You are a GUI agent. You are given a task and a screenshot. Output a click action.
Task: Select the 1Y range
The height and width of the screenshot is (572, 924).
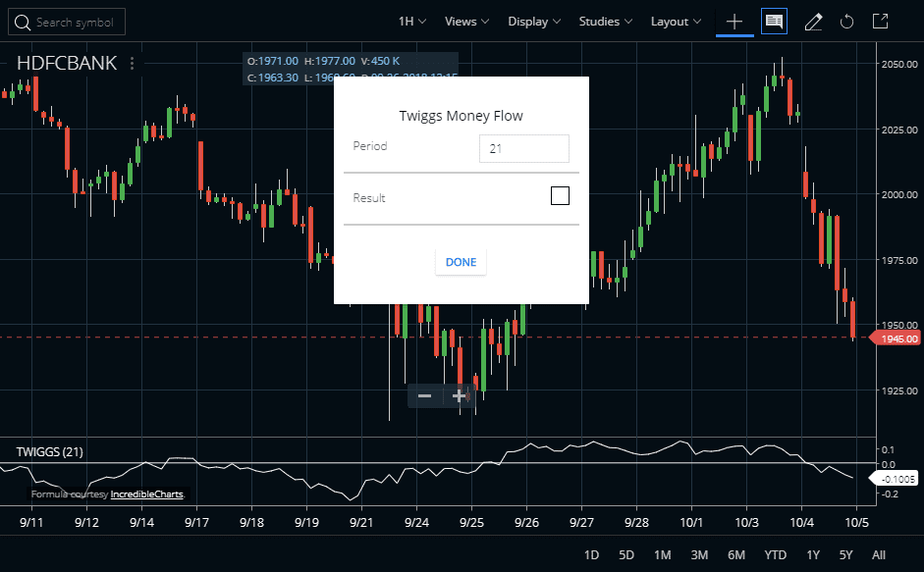pyautogui.click(x=813, y=555)
